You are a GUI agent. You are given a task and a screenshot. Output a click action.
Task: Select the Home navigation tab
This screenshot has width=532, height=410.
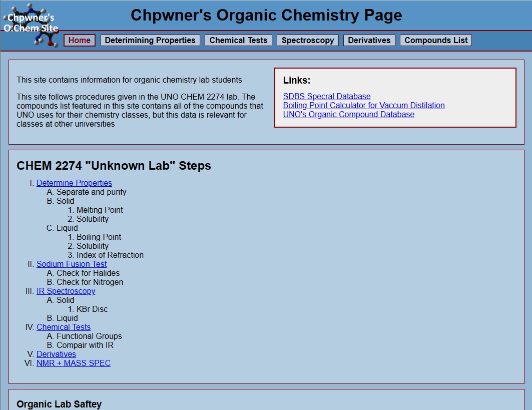[x=79, y=40]
